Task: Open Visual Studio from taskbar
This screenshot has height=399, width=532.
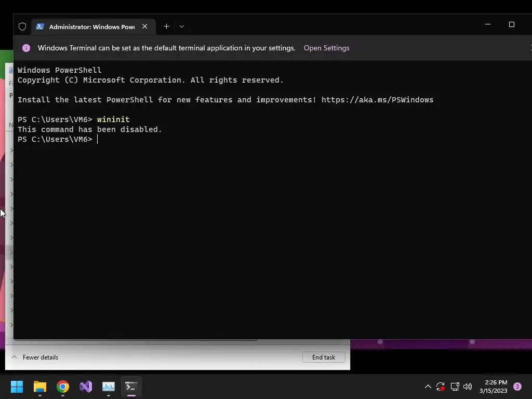Action: click(86, 387)
